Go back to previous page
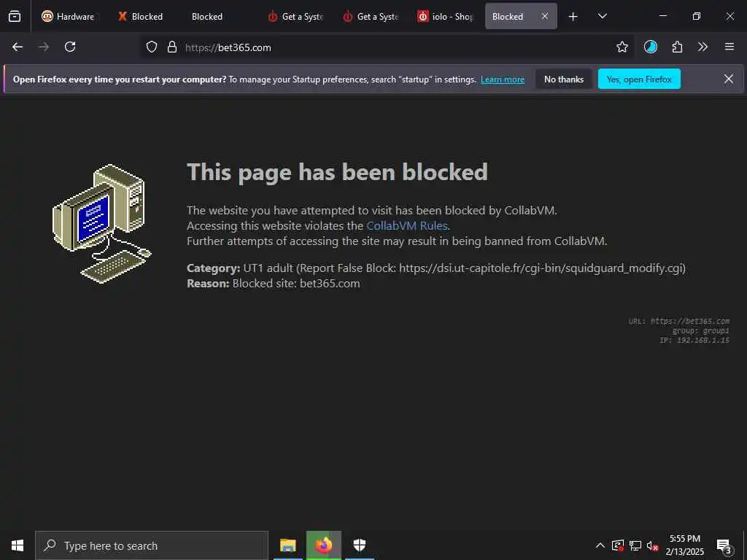Image resolution: width=747 pixels, height=560 pixels. pyautogui.click(x=18, y=47)
